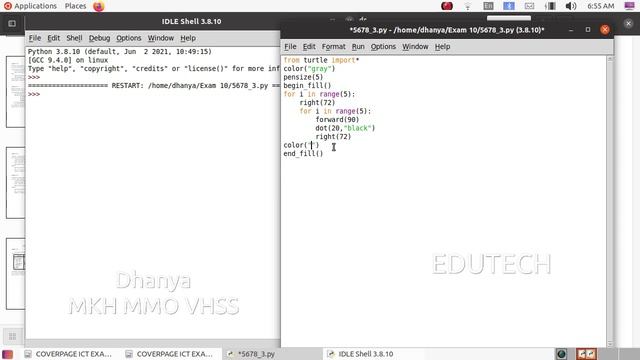
Task: Click the orange workspace switcher icon
Action: pyautogui.click(x=586, y=354)
